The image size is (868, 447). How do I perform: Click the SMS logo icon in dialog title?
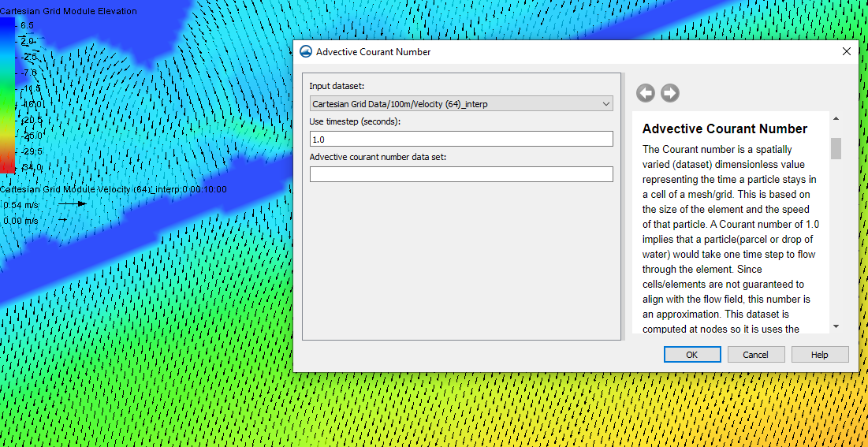306,51
